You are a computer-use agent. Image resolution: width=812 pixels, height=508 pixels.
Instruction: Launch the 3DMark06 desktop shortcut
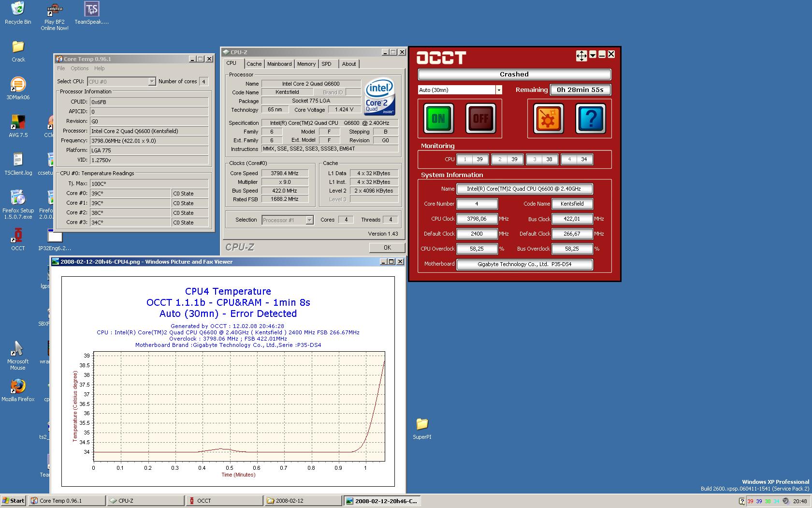point(18,89)
